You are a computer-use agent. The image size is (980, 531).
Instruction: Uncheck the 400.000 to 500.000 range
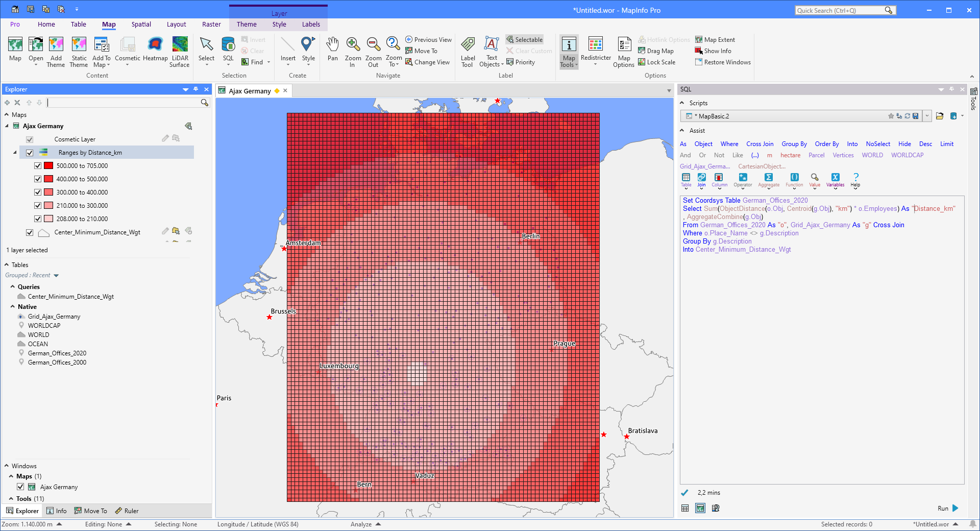(x=37, y=179)
